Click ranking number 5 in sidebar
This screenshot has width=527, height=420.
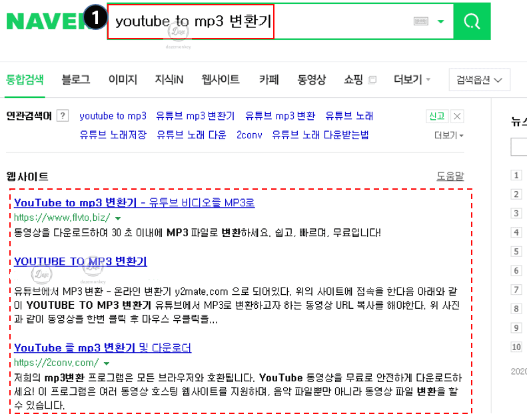click(x=516, y=252)
